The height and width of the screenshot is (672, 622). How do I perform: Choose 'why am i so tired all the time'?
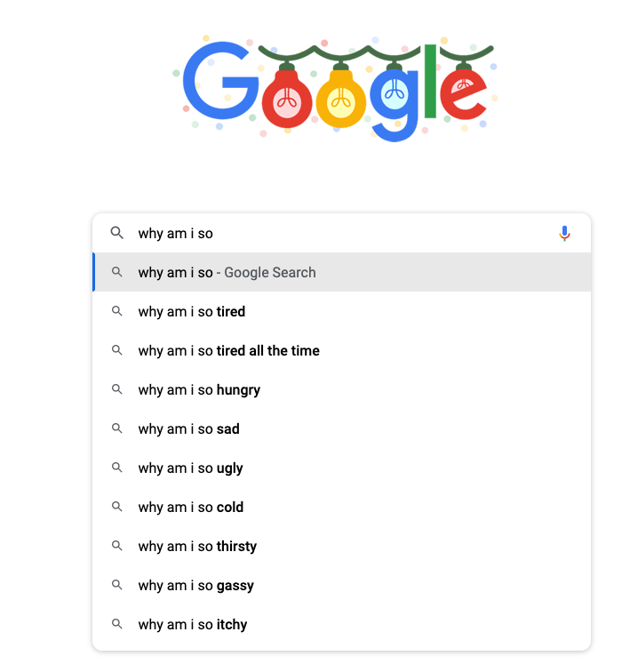tap(342, 350)
